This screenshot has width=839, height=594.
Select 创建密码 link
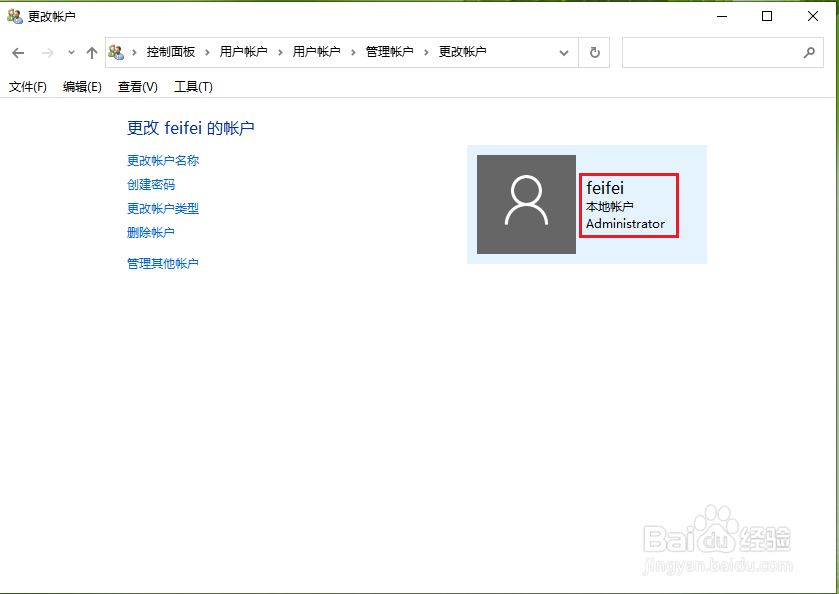(151, 184)
